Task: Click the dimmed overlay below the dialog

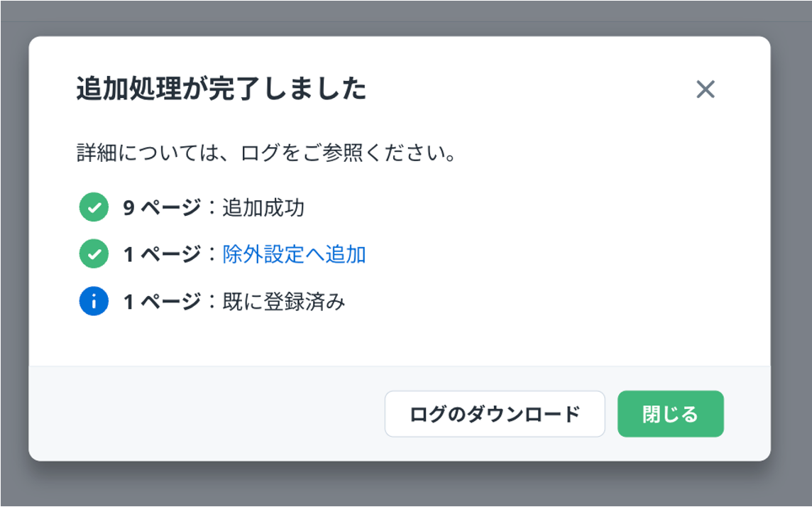Action: tap(397, 484)
